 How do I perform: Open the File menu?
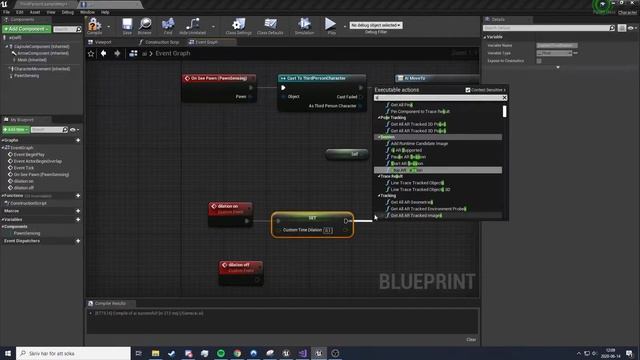pos(7,12)
